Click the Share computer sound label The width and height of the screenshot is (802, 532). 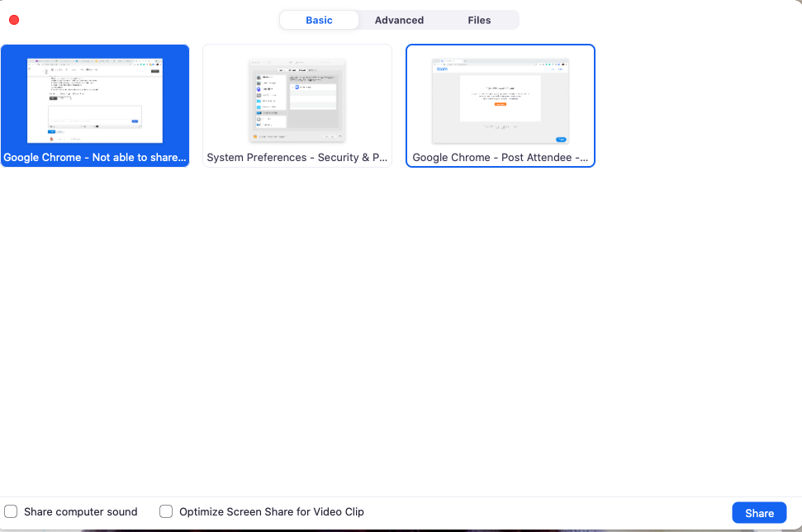pyautogui.click(x=81, y=511)
